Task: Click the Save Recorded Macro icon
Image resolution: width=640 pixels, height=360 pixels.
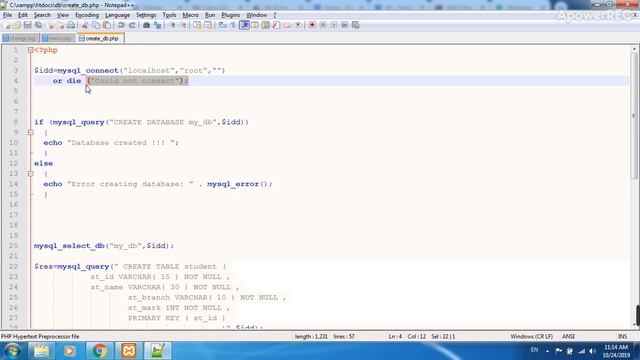Action: click(x=356, y=25)
